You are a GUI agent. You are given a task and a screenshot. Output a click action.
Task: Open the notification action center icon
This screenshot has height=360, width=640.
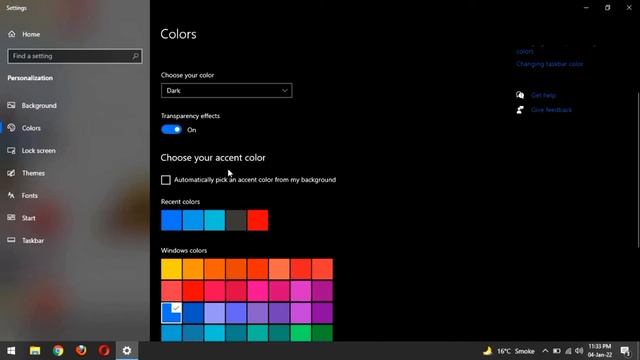(x=625, y=351)
